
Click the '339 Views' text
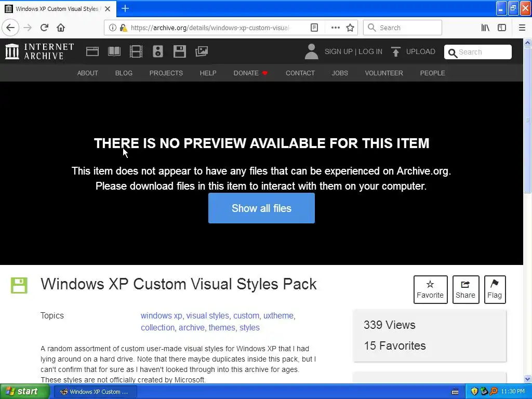click(390, 325)
